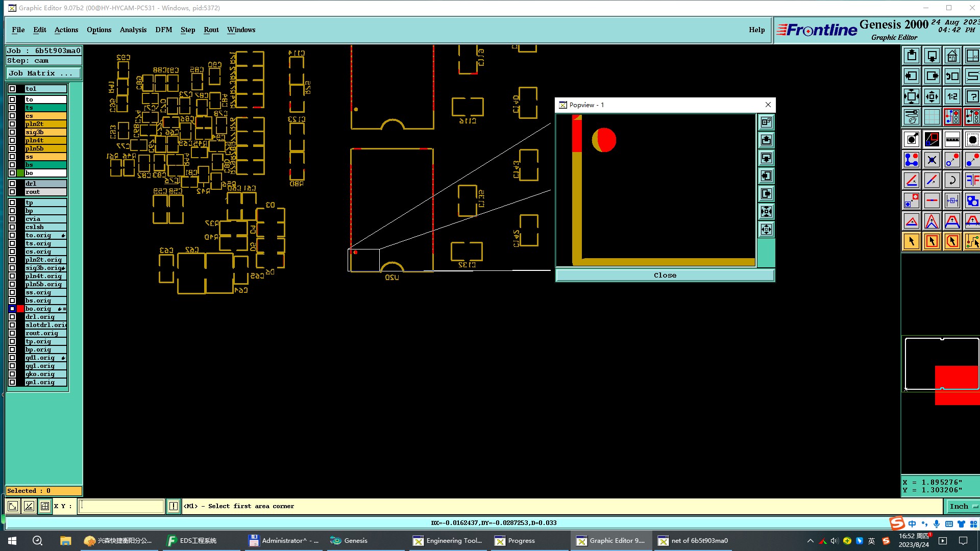Click the red color swatch beside bo.orig
This screenshot has width=980, height=551.
coord(20,309)
